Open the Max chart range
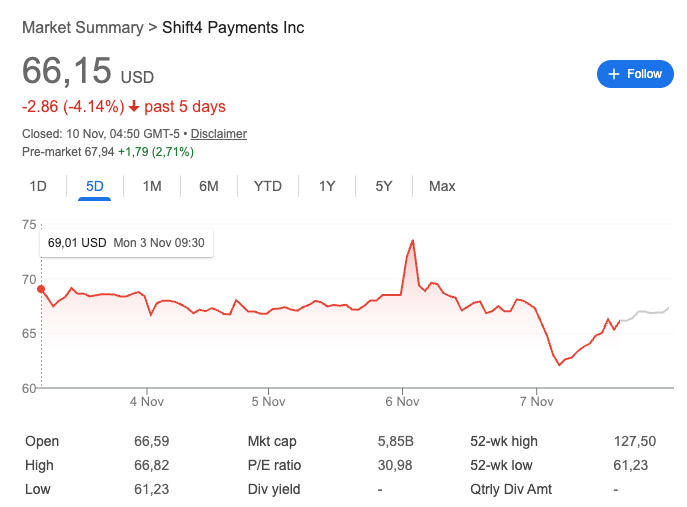687x507 pixels. pos(442,186)
